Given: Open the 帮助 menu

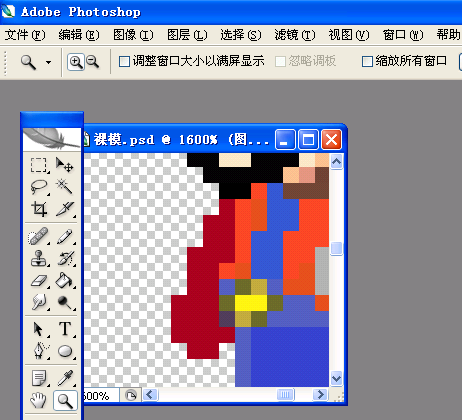Looking at the screenshot, I should [x=449, y=35].
